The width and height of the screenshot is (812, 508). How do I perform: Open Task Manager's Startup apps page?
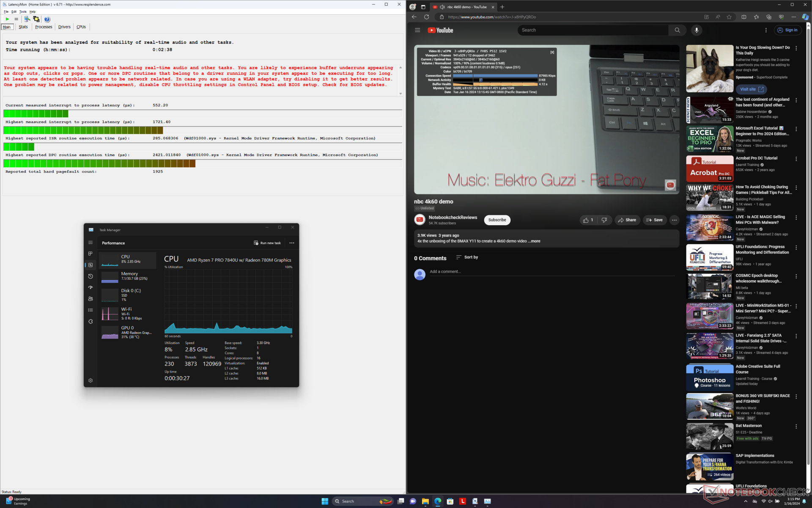point(91,287)
